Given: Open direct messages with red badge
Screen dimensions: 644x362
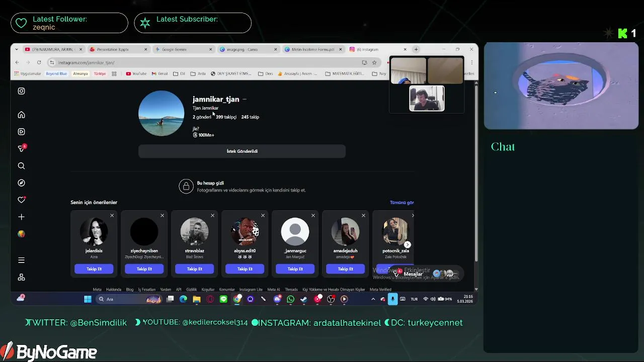Looking at the screenshot, I should 21,149.
